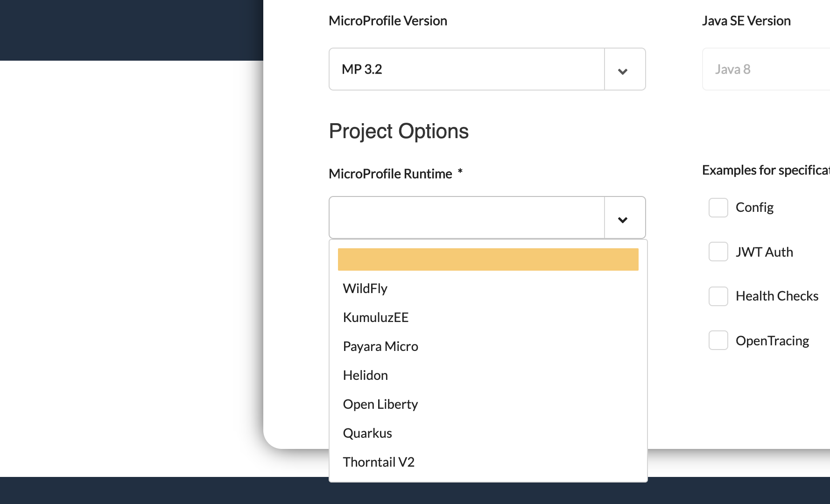Viewport: 830px width, 504px height.
Task: Enable the Config specification checkbox
Action: click(x=718, y=208)
